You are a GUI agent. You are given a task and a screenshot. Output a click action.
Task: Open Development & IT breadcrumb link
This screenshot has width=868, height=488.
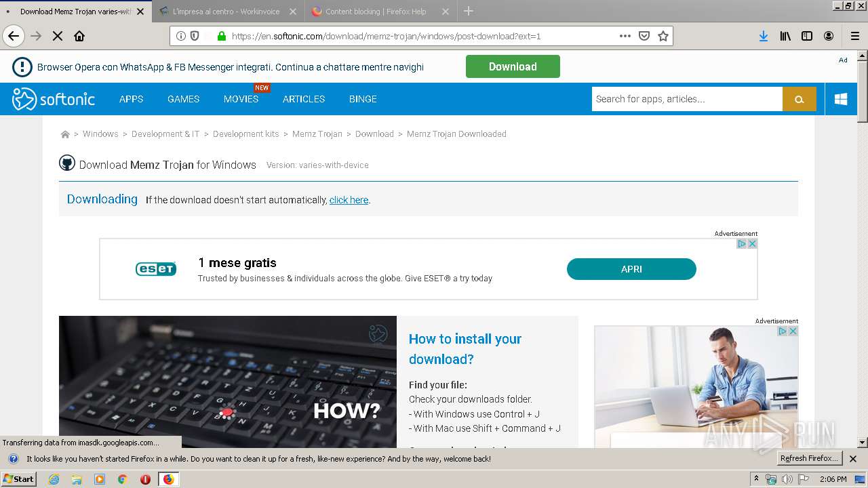[165, 134]
